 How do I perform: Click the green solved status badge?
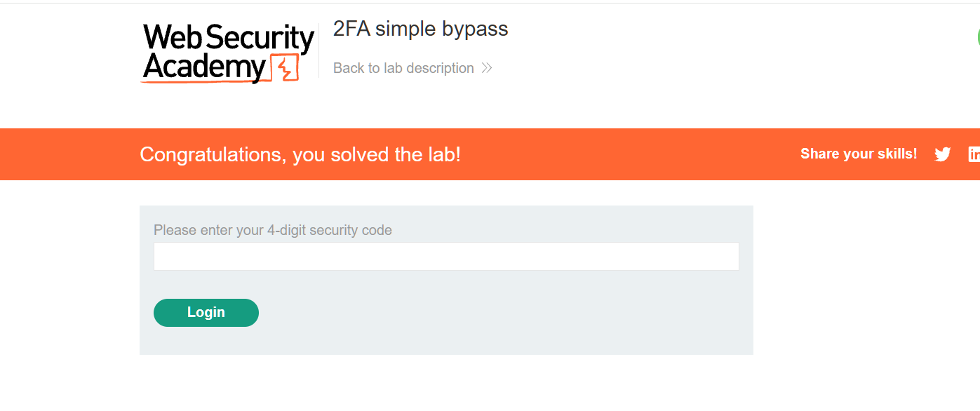(x=978, y=36)
